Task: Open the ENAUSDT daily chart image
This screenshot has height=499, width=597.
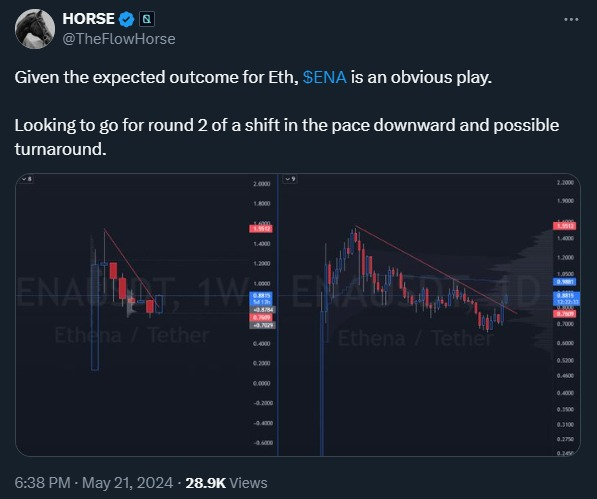Action: [429, 315]
